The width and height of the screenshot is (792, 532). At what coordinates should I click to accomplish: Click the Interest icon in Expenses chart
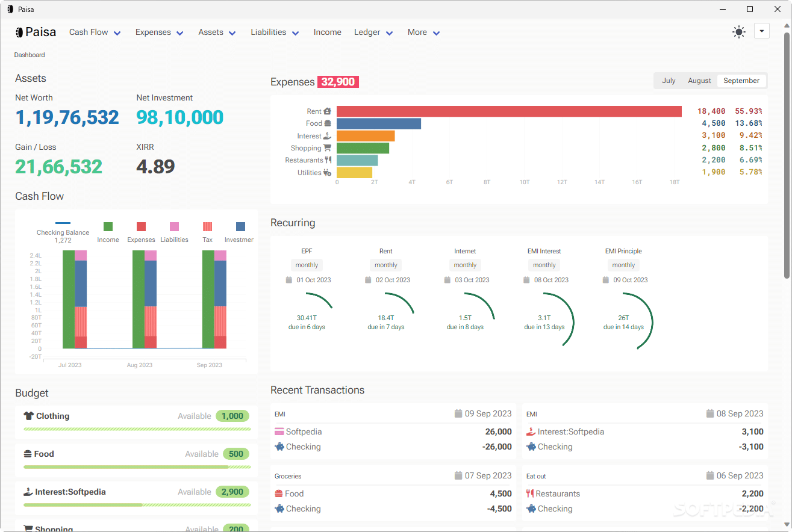click(328, 136)
